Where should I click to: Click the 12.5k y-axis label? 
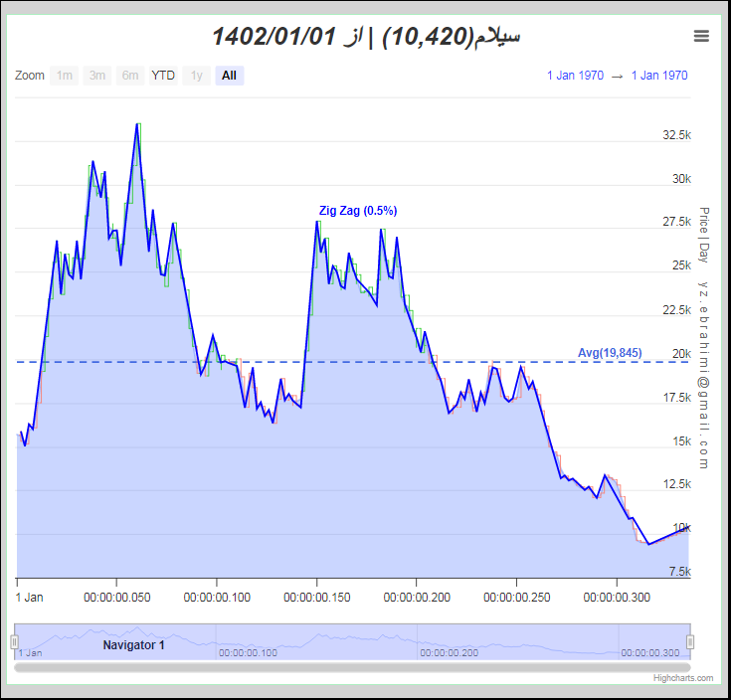[676, 484]
